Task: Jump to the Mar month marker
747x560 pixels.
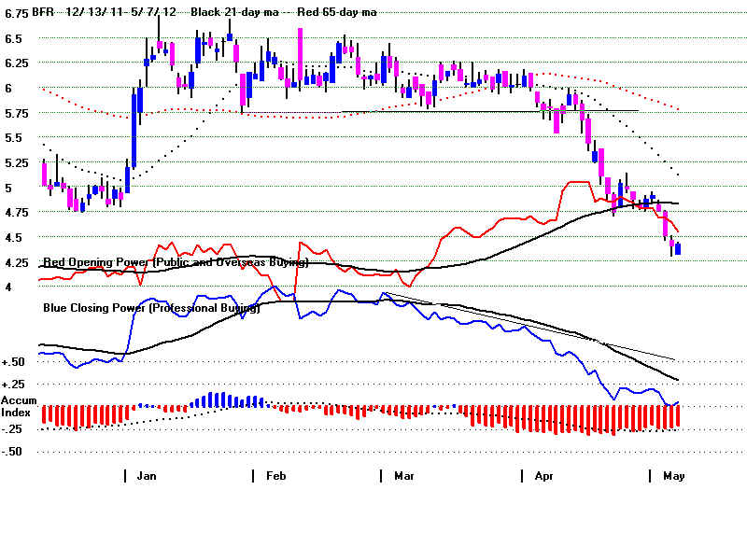Action: [403, 476]
